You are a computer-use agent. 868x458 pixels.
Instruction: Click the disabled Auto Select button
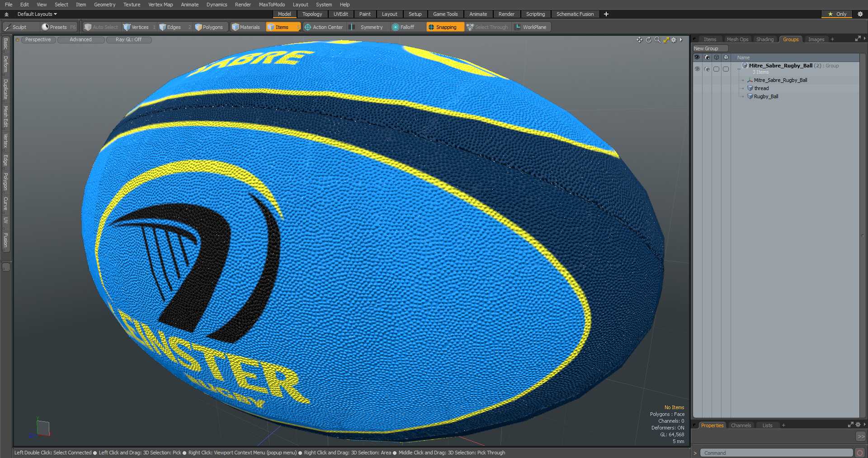pos(101,27)
